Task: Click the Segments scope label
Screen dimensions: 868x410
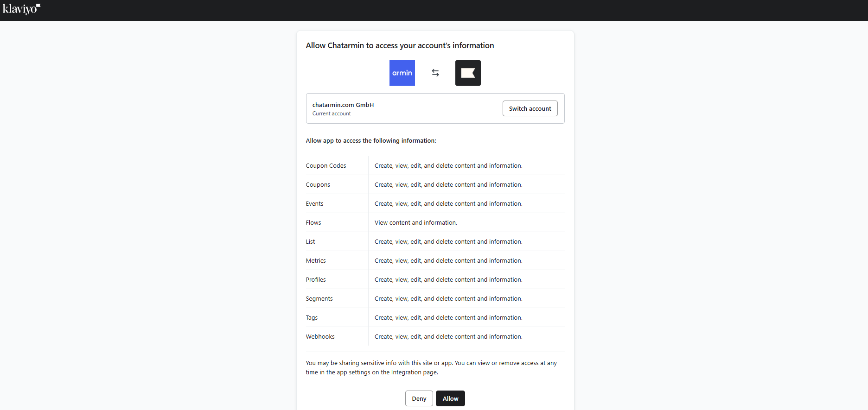Action: (319, 298)
